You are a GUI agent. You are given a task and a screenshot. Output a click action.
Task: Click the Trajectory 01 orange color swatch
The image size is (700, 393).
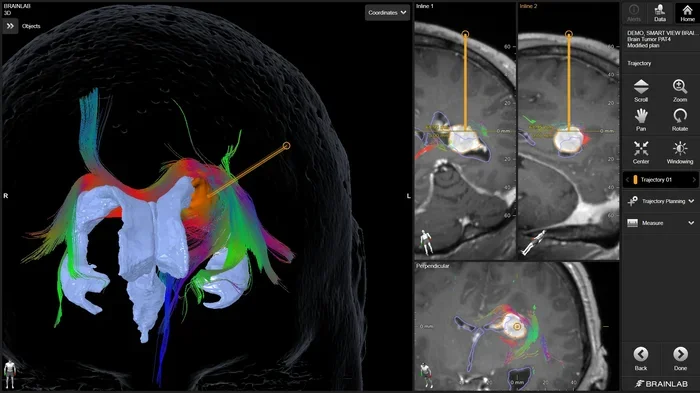click(x=635, y=180)
